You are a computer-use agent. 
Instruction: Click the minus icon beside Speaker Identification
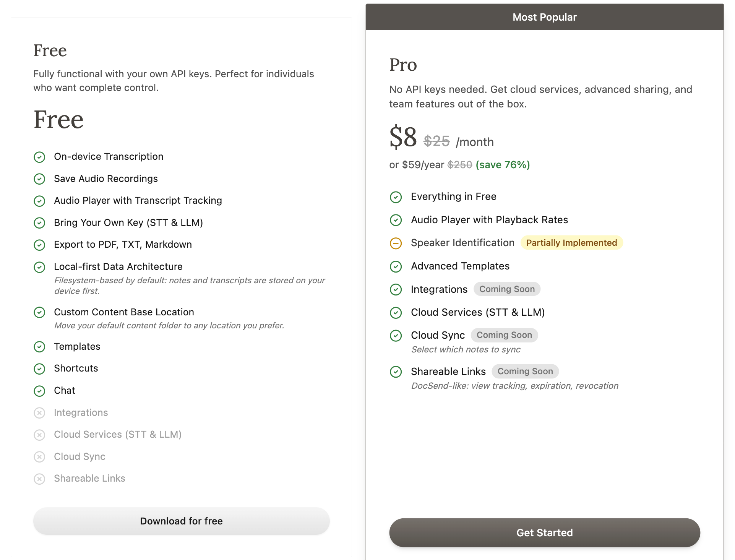pos(396,243)
